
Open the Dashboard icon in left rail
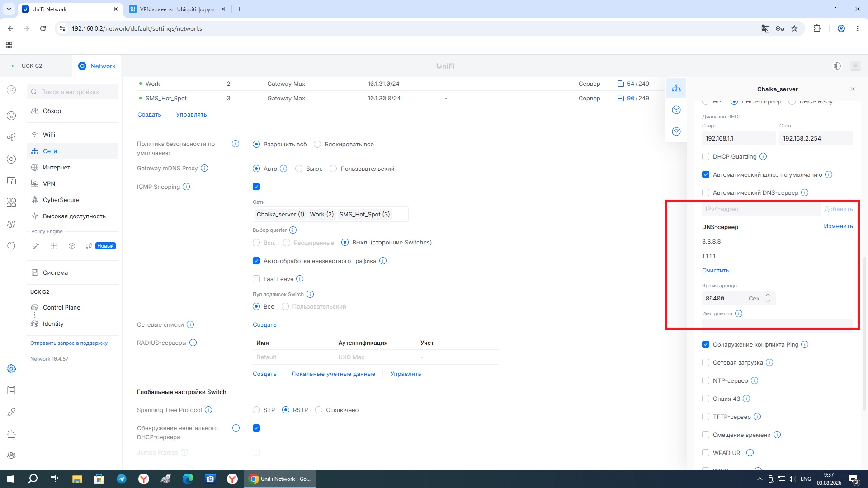11,116
